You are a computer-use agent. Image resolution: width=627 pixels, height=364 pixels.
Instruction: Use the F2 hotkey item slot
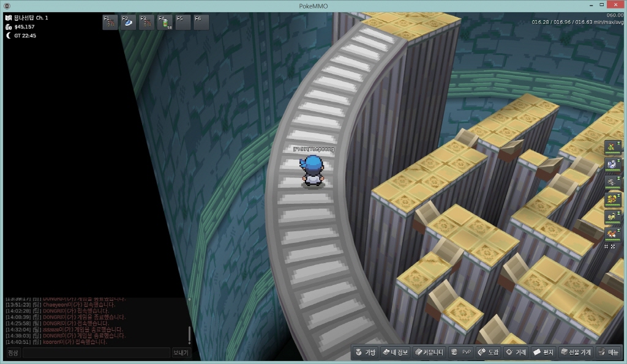click(x=128, y=23)
